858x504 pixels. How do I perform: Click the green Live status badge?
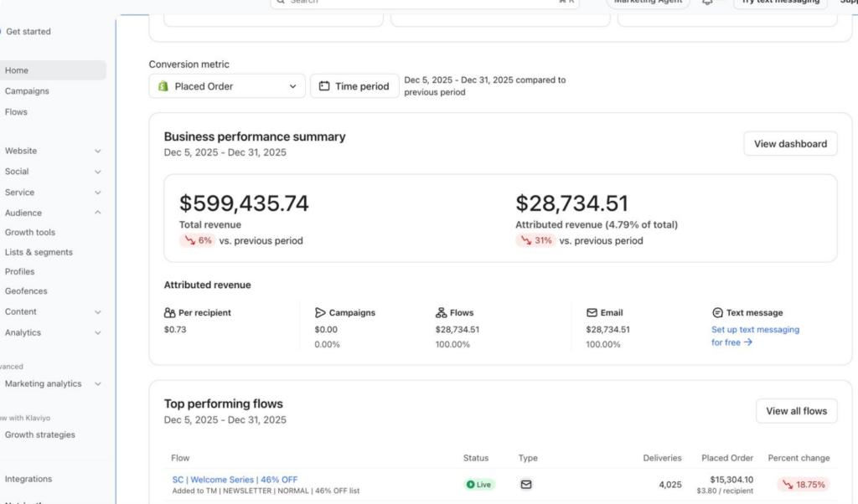pyautogui.click(x=479, y=484)
